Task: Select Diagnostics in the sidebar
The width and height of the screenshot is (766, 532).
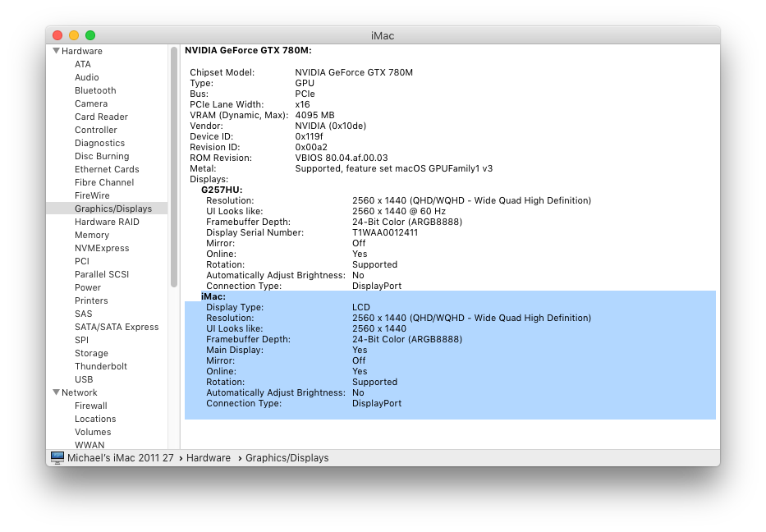Action: click(x=99, y=143)
